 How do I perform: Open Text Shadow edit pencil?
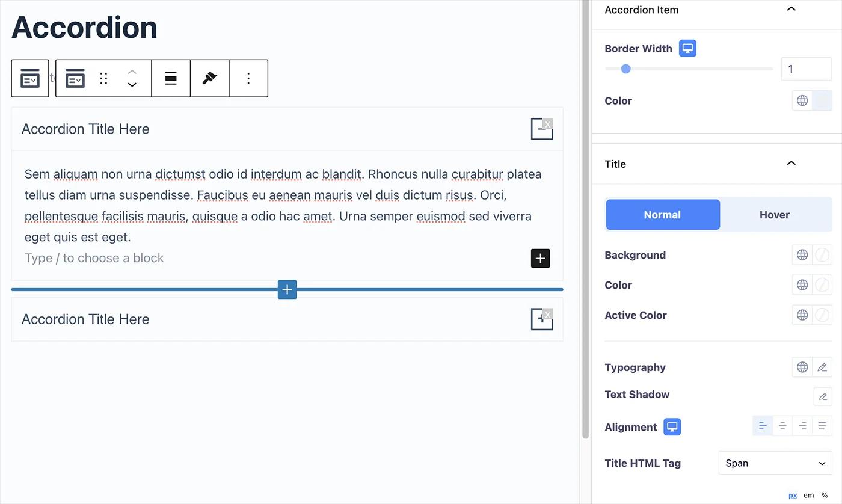[x=822, y=396]
